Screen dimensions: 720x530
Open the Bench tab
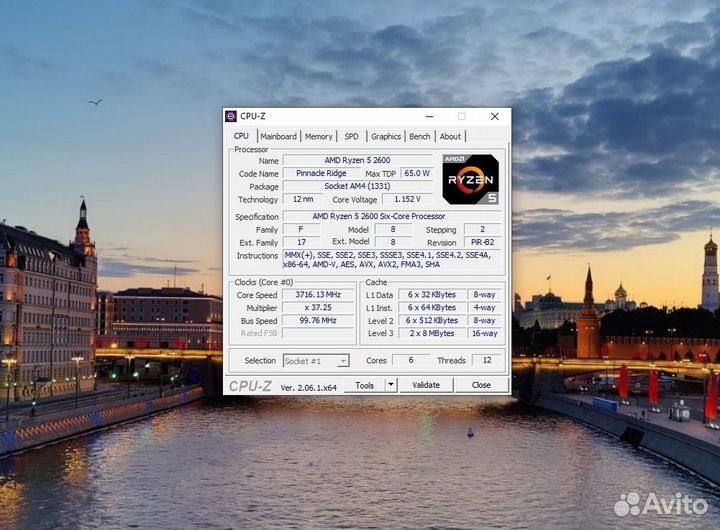click(x=420, y=136)
